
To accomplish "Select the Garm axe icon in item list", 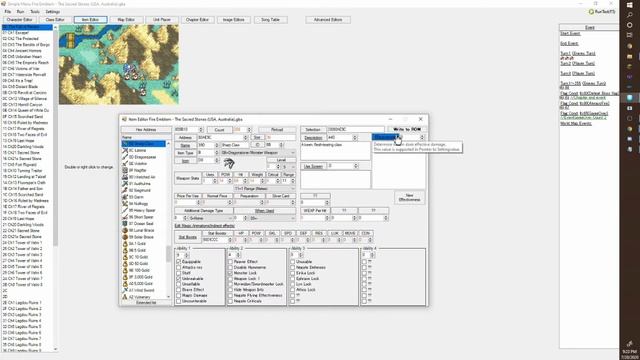I will point(125,197).
